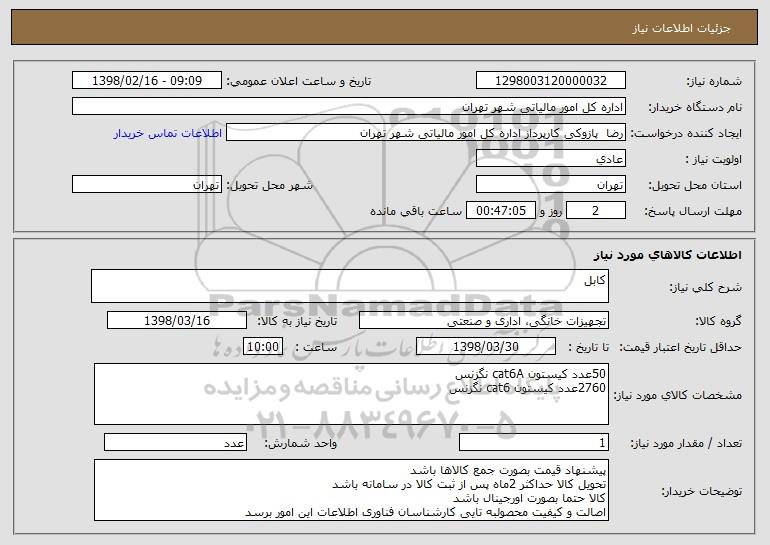The height and width of the screenshot is (545, 770).
Task: Click the مهلت ارسال پاسخ label
Action: [x=693, y=211]
